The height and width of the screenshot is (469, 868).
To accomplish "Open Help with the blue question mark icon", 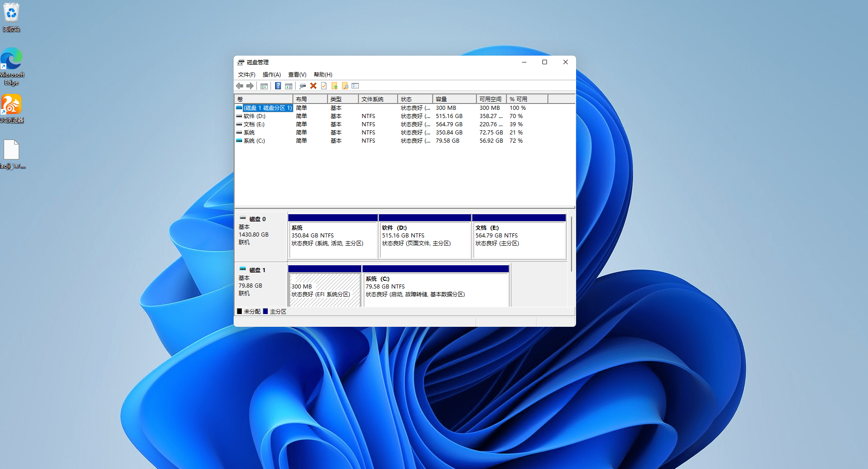I will (x=278, y=86).
